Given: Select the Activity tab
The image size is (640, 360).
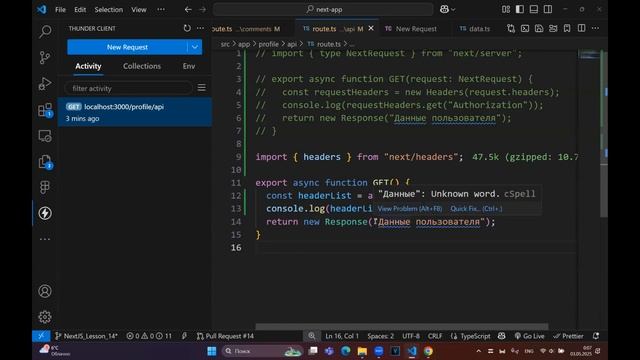Looking at the screenshot, I should point(88,66).
